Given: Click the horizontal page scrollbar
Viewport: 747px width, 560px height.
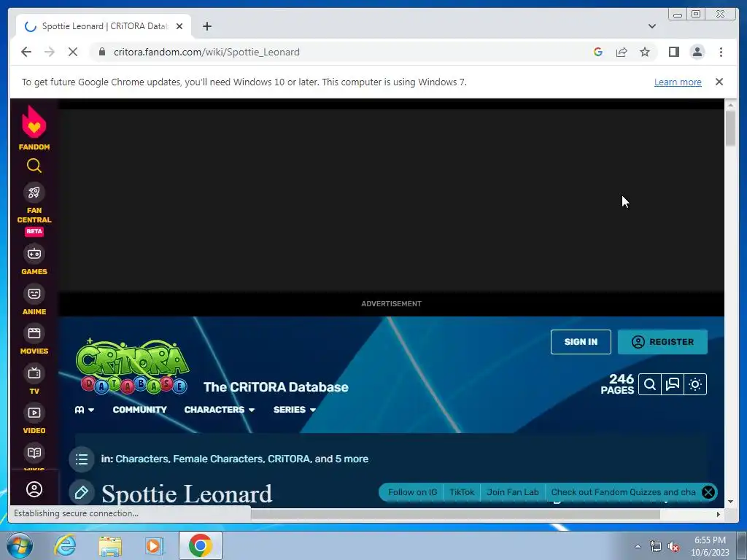Looking at the screenshot, I should point(455,514).
